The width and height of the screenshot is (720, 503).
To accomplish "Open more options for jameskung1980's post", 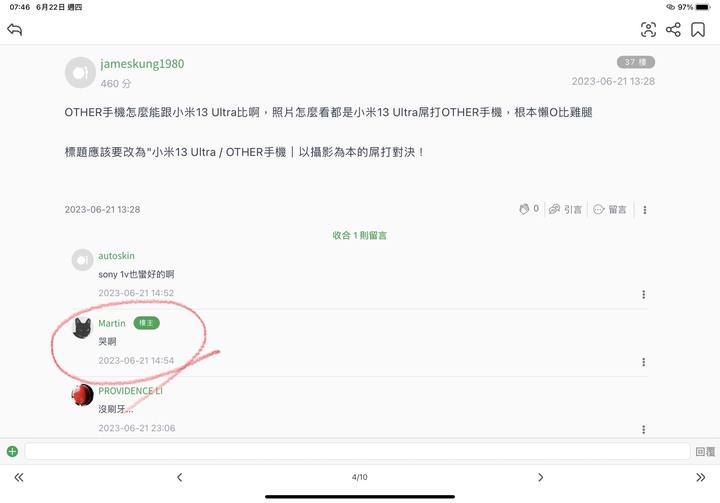I will [645, 210].
